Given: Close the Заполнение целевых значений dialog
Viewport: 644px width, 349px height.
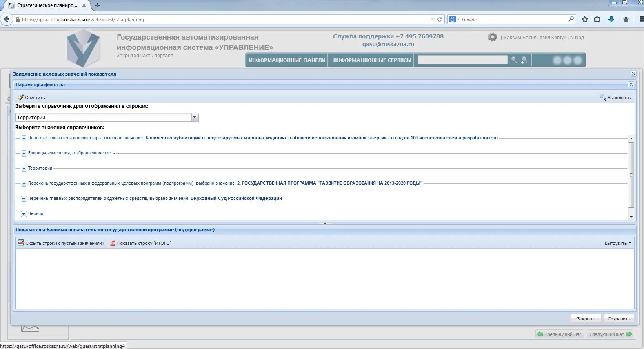Looking at the screenshot, I should [x=633, y=74].
